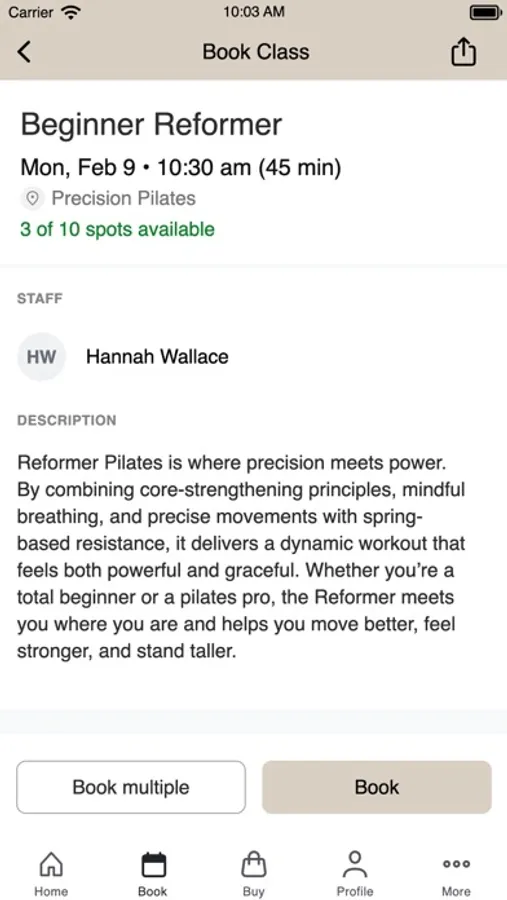Tap the battery status icon

pyautogui.click(x=486, y=13)
